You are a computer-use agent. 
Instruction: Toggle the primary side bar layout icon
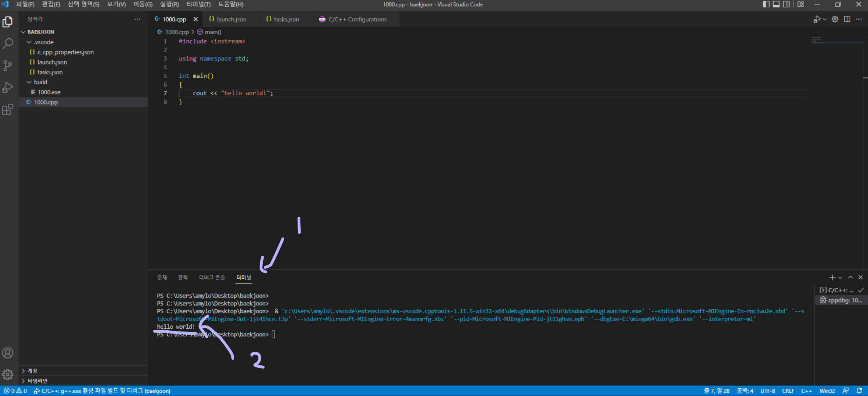(766, 4)
